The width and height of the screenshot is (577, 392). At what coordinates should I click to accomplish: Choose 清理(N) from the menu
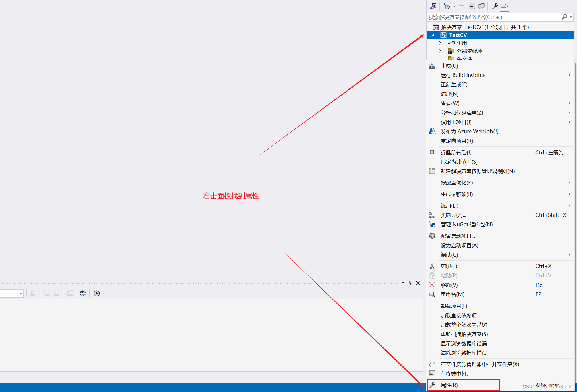500,94
